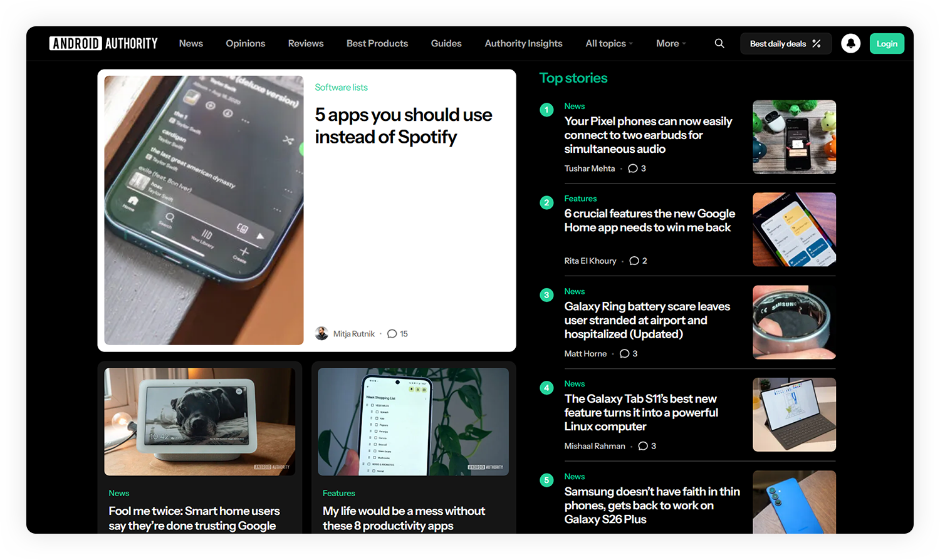Click comment icon beside Tushar Mehta
This screenshot has width=940, height=560.
[x=633, y=169]
